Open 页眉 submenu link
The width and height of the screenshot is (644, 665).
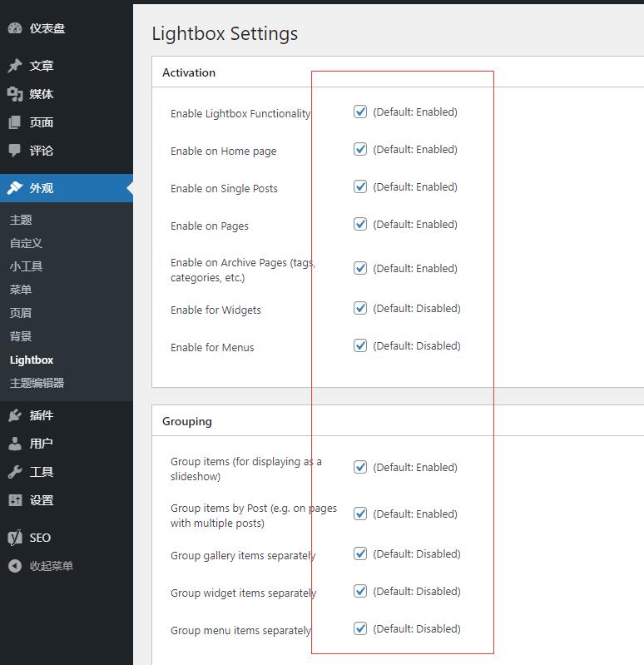pyautogui.click(x=21, y=313)
